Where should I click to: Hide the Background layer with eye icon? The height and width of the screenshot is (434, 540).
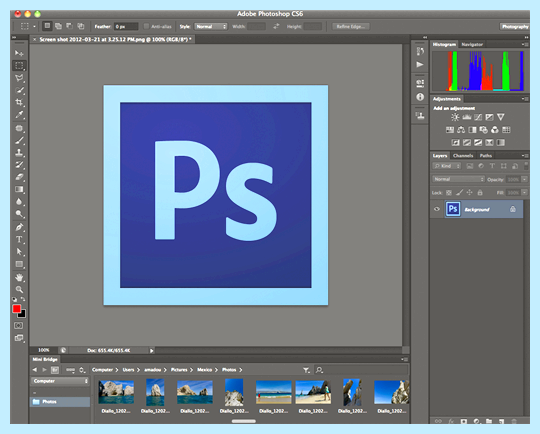pyautogui.click(x=437, y=209)
